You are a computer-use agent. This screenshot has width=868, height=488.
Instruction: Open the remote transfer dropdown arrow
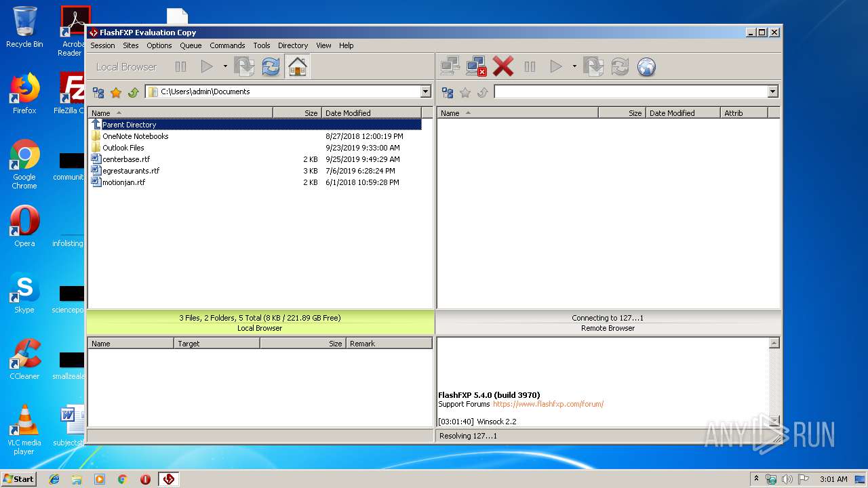574,66
